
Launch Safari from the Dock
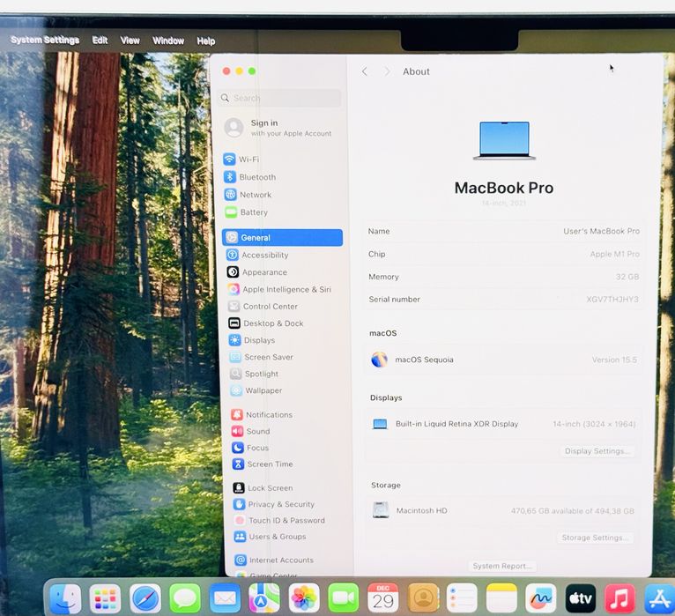[145, 598]
